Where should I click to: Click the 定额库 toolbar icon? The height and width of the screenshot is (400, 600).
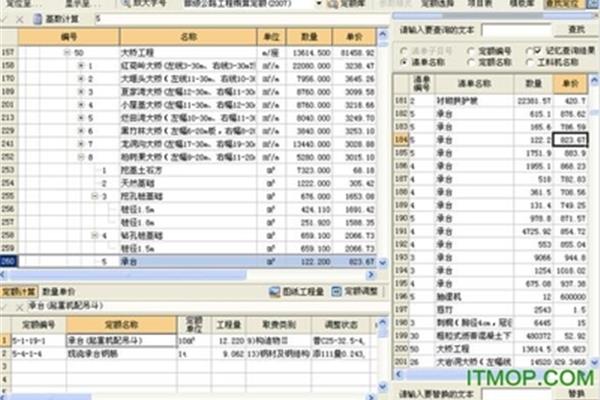333,4
